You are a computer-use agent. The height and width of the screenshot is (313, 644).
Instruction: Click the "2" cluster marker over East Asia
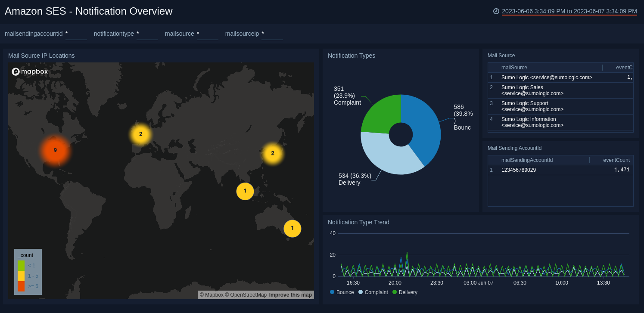273,153
